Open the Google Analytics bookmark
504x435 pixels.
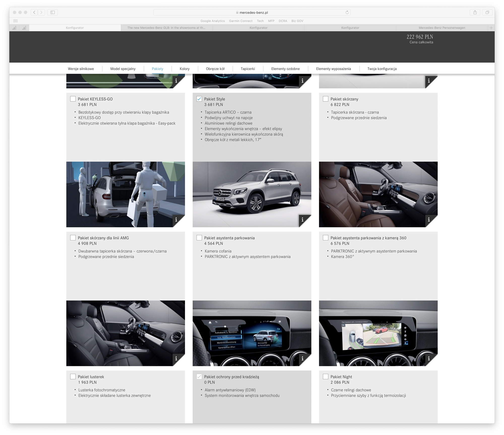click(212, 21)
